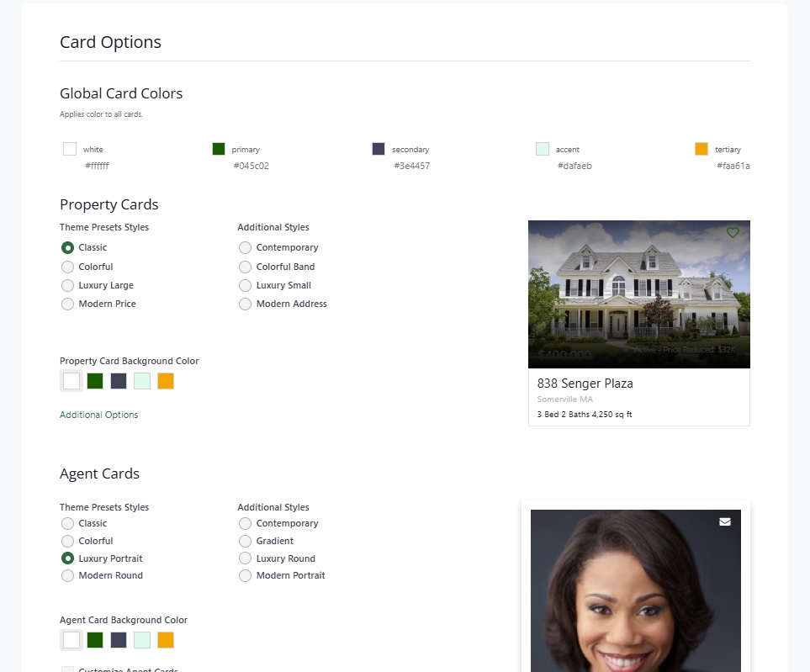Image resolution: width=810 pixels, height=672 pixels.
Task: Select the Colorful property theme preset
Action: (x=67, y=267)
